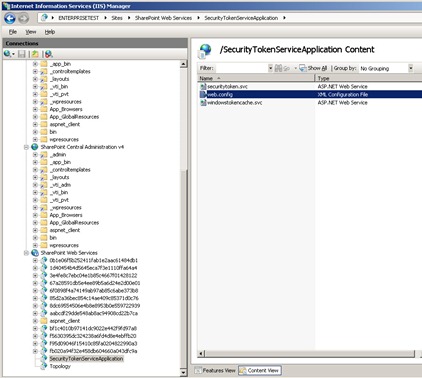422x378 pixels.
Task: Expand the _admin folder node
Action: click(x=35, y=155)
